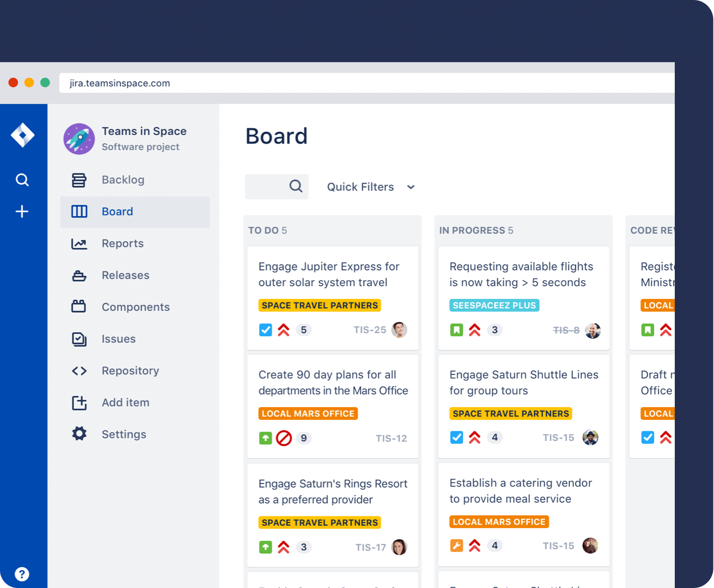Open card Engage Jupiter Express for outer solar
This screenshot has height=588, width=714.
(x=333, y=298)
